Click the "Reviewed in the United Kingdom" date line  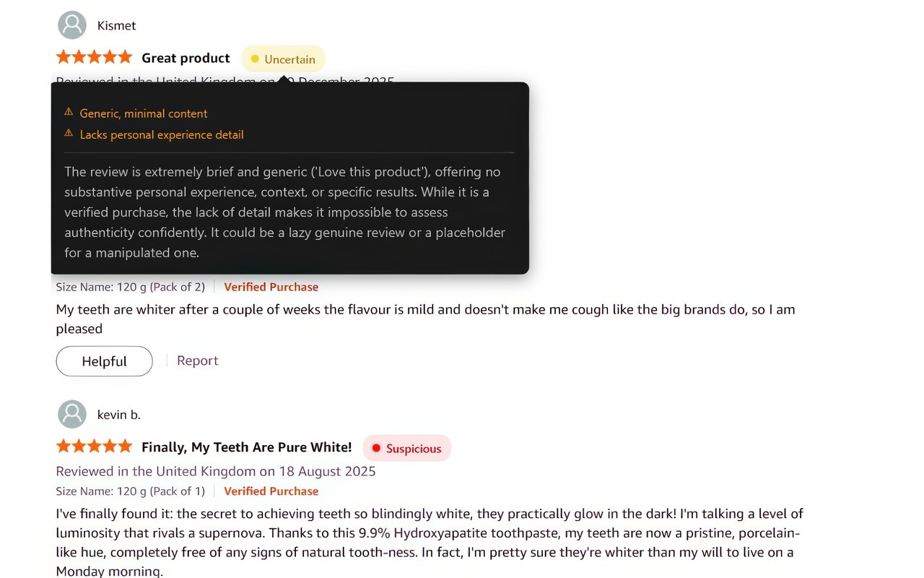[x=216, y=471]
